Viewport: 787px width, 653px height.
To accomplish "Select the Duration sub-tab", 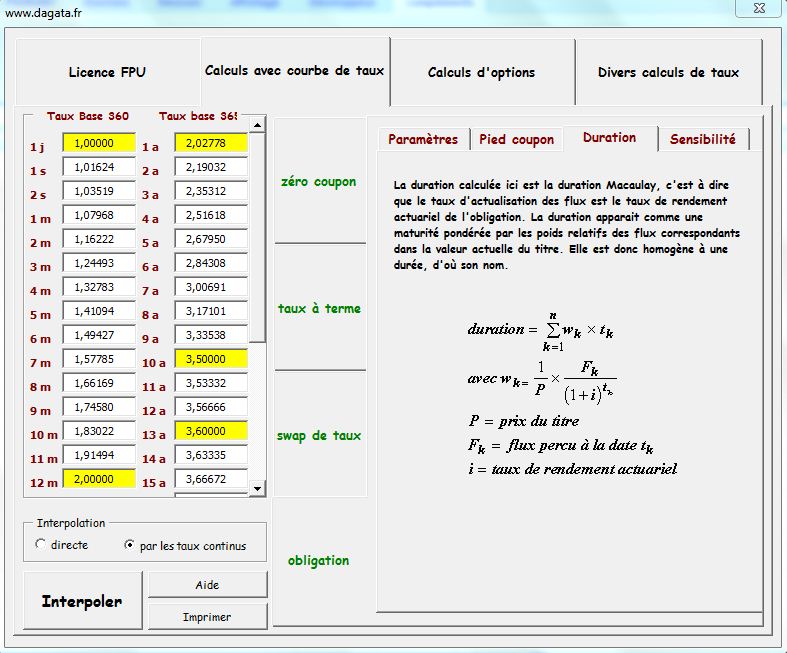I will pyautogui.click(x=609, y=138).
